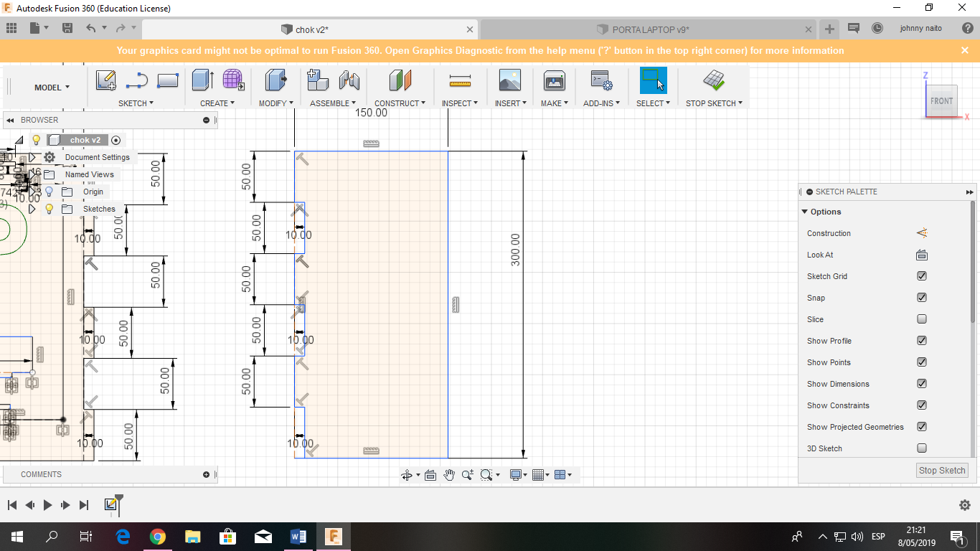The height and width of the screenshot is (551, 980).
Task: Activate chok v2 component radio button
Action: point(116,140)
